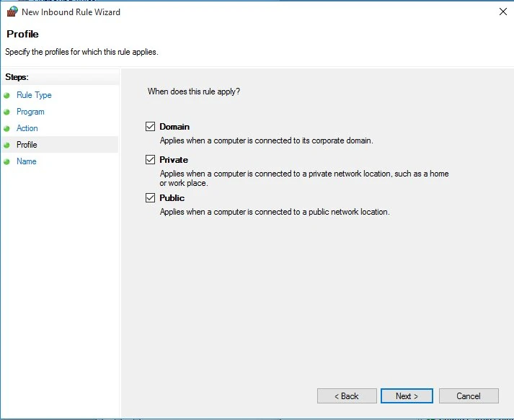This screenshot has height=420, width=514.
Task: Cancel the New Inbound Rule Wizard
Action: (469, 396)
